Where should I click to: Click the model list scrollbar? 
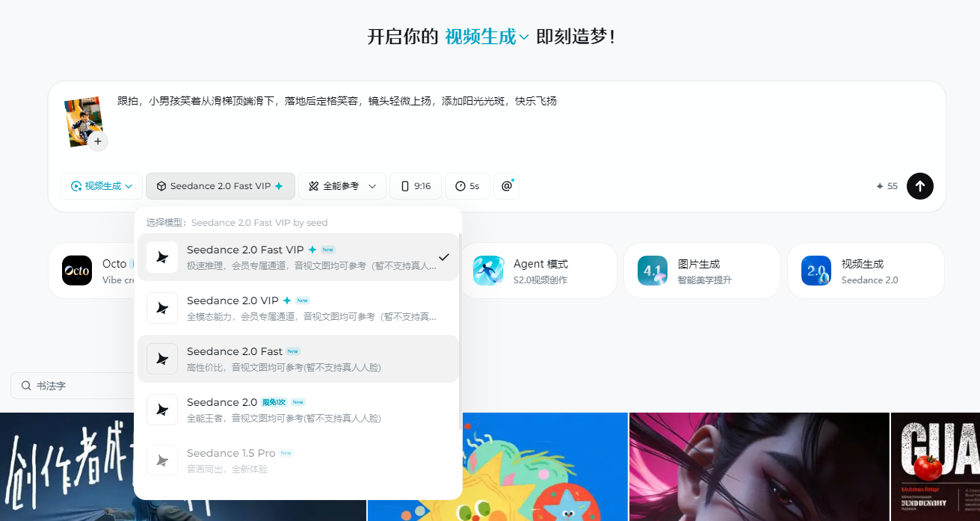[460, 331]
